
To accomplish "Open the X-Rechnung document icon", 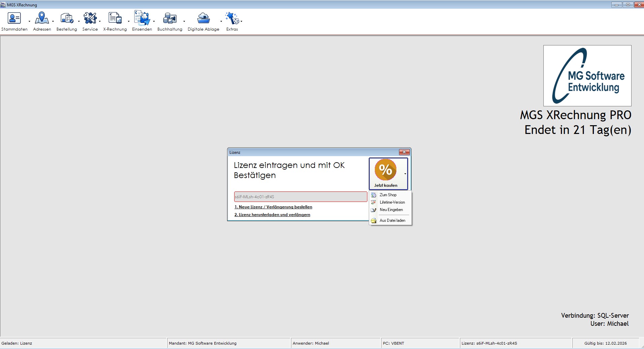I will pyautogui.click(x=115, y=19).
